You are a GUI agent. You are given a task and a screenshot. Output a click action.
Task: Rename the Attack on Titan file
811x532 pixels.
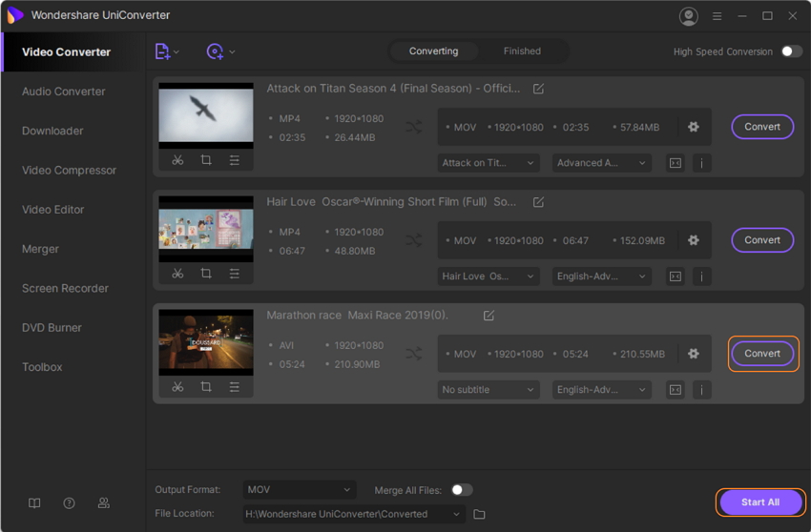click(538, 89)
